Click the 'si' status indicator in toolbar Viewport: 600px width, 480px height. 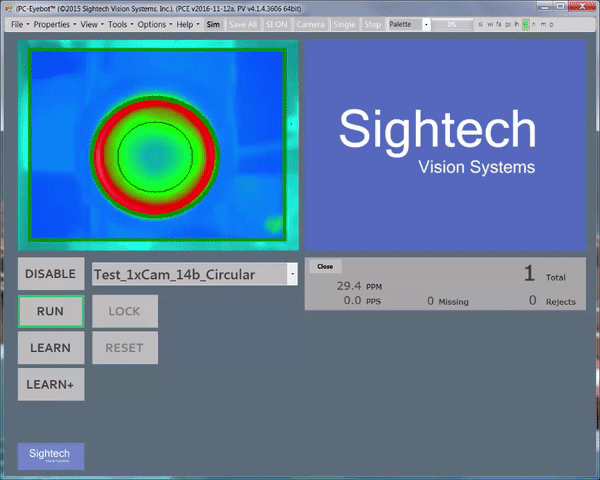pos(480,24)
